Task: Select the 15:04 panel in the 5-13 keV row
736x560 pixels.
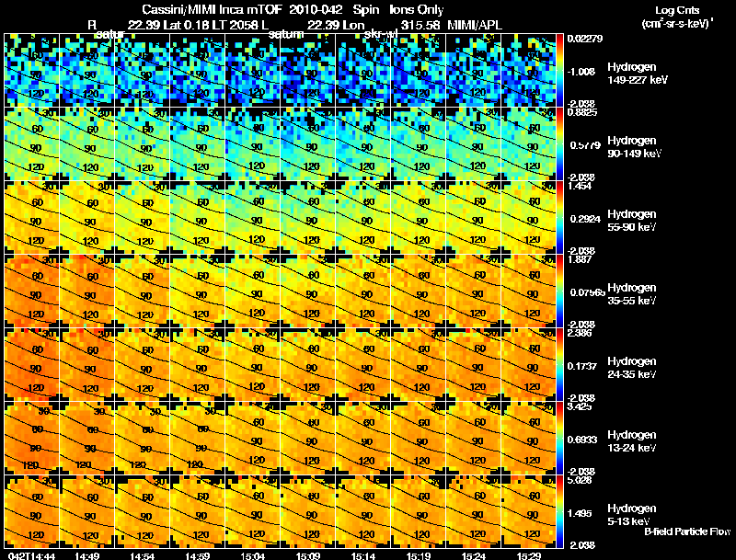Action: [x=252, y=512]
